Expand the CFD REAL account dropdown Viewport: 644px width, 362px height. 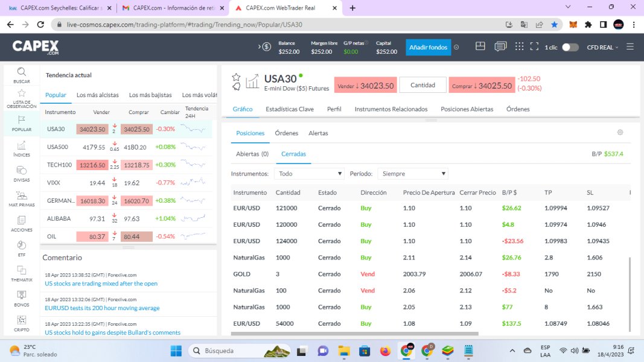point(602,47)
